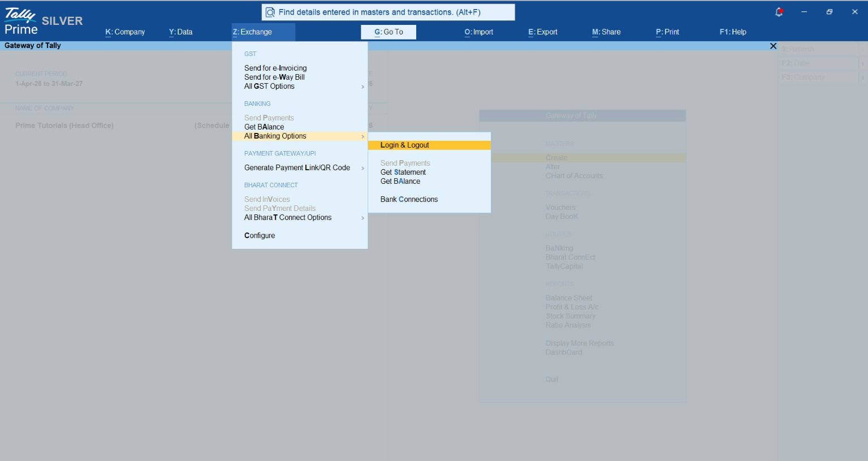The image size is (868, 461).
Task: Expand All BharaT Connect Options submenu
Action: pos(300,218)
